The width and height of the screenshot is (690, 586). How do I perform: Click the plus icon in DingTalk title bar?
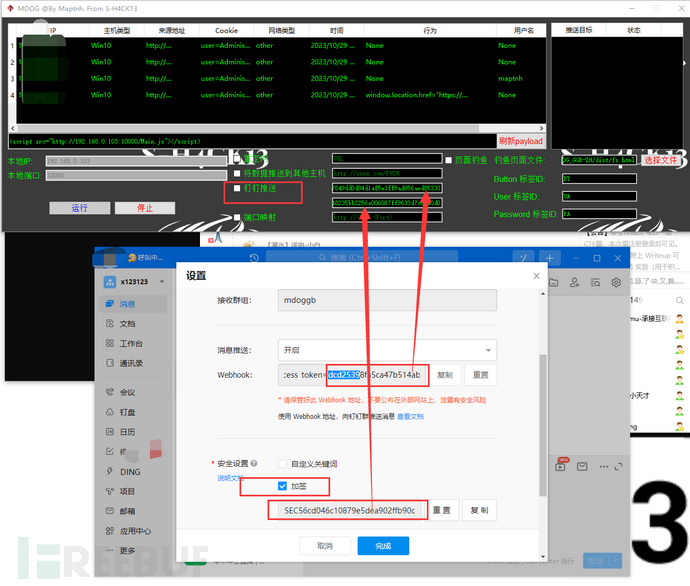(550, 258)
